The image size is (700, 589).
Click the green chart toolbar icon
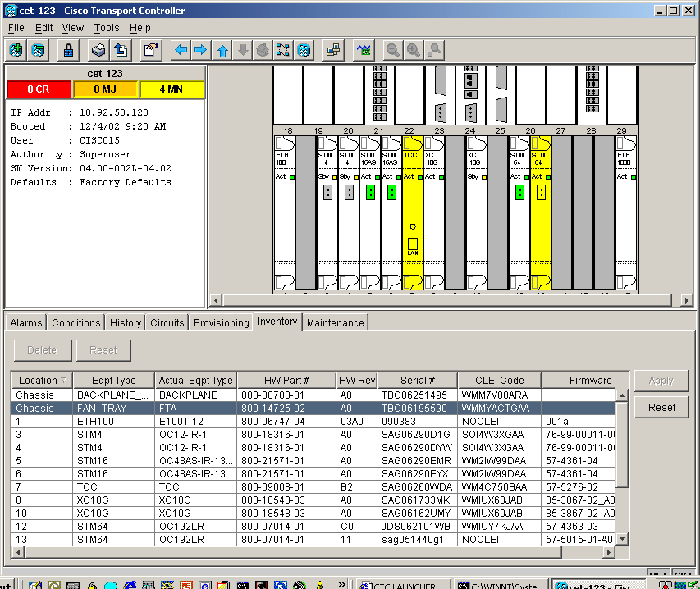(364, 50)
